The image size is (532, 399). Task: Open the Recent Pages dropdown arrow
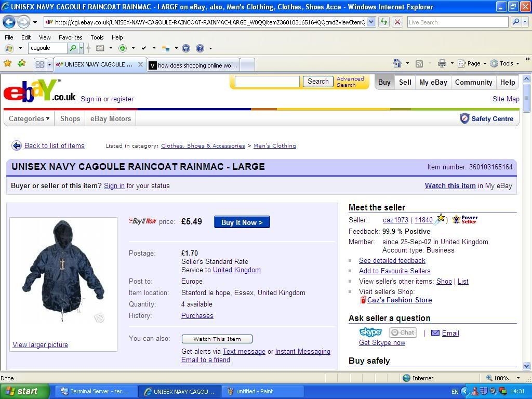35,22
